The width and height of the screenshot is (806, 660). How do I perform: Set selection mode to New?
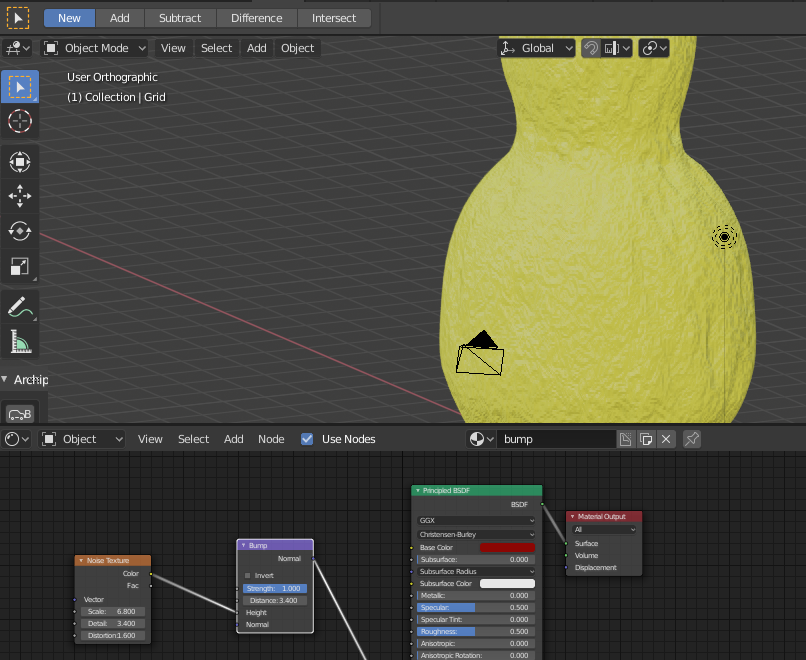pyautogui.click(x=69, y=18)
